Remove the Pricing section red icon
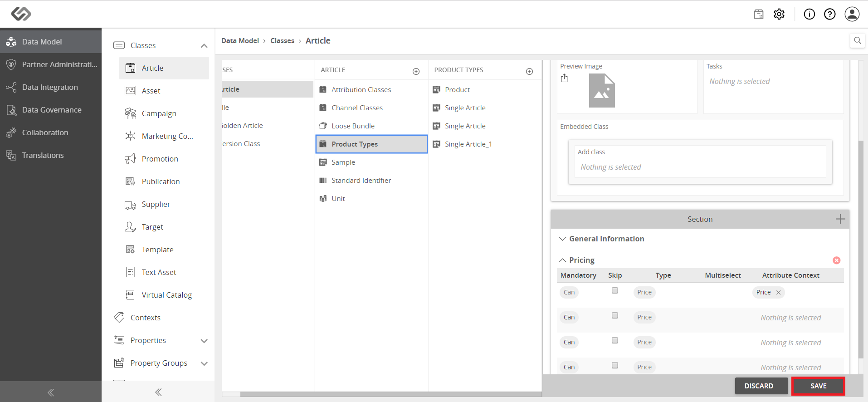Viewport: 868px width, 402px height. (837, 260)
